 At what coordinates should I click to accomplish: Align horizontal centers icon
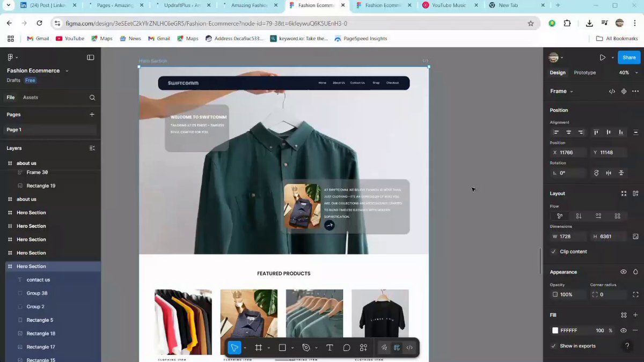click(x=568, y=132)
